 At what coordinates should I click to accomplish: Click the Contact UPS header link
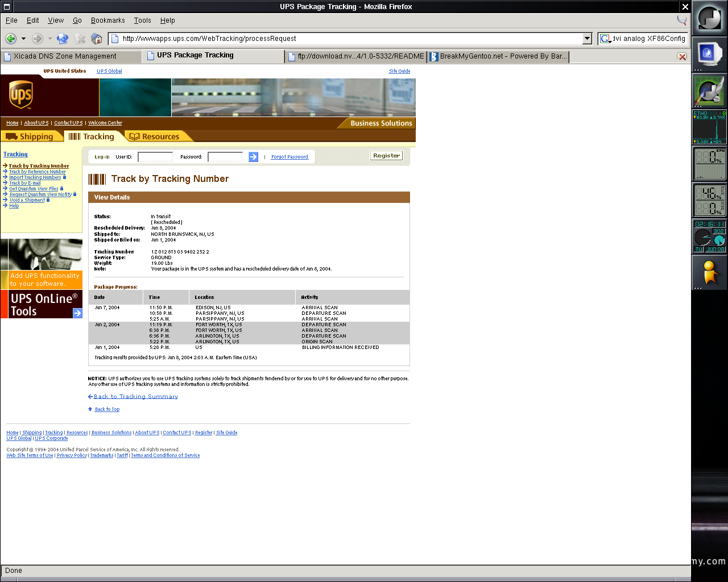click(x=68, y=123)
